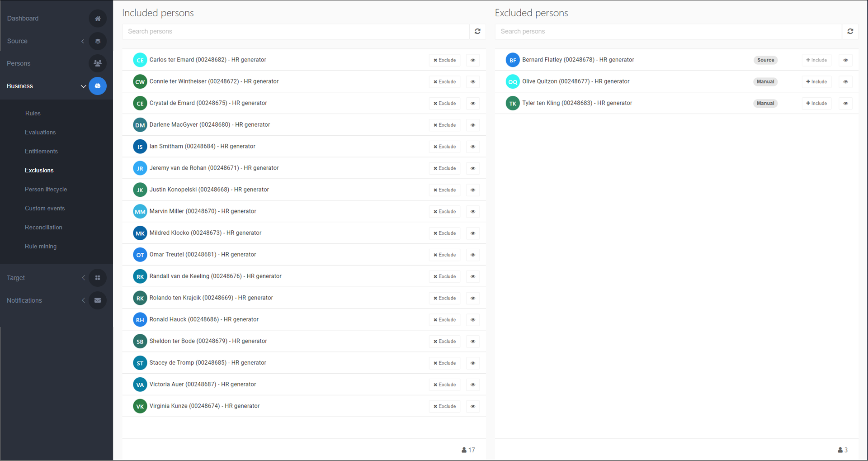This screenshot has width=868, height=461.
Task: Open the Entitlements submenu item
Action: click(x=41, y=152)
